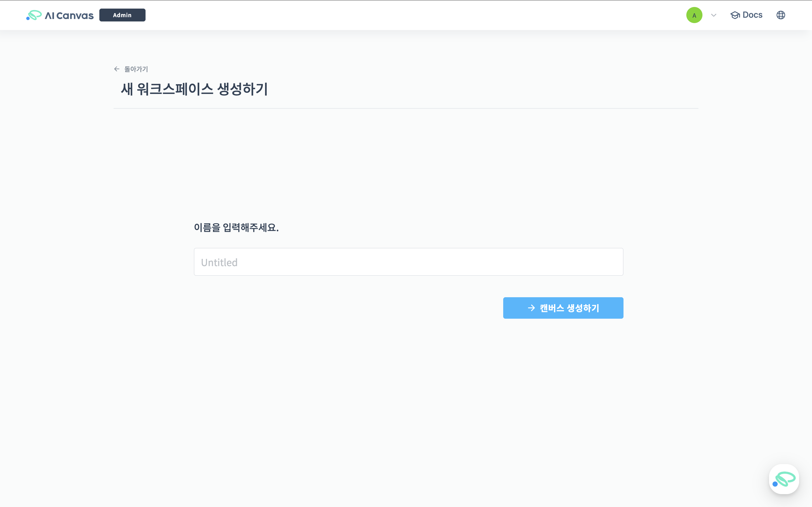Click the graduation cap Docs icon
The height and width of the screenshot is (507, 812).
(735, 15)
